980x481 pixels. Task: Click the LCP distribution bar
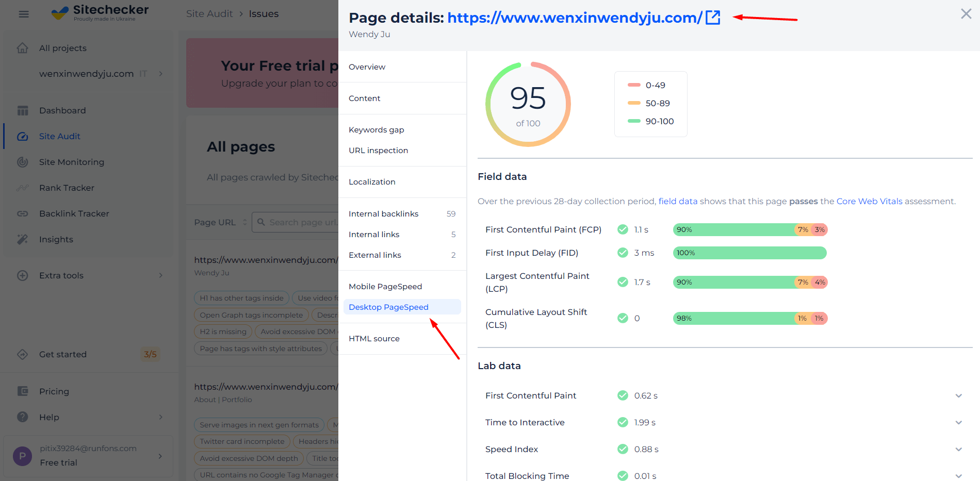(x=750, y=282)
